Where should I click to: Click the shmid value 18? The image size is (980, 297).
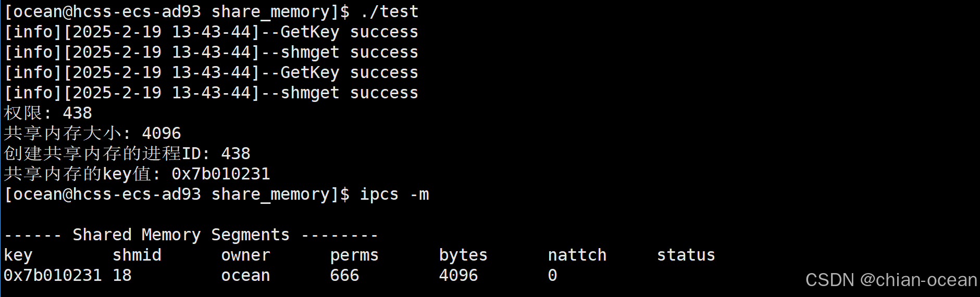coord(122,276)
